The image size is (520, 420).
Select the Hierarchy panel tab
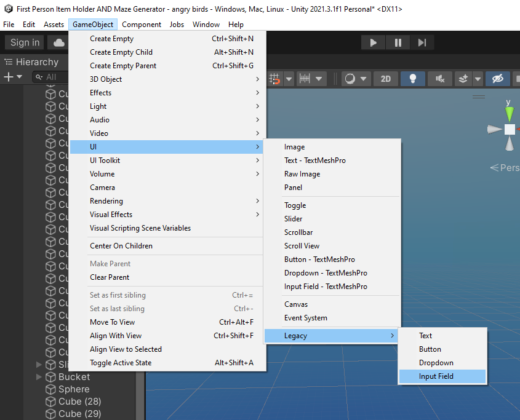pos(31,62)
